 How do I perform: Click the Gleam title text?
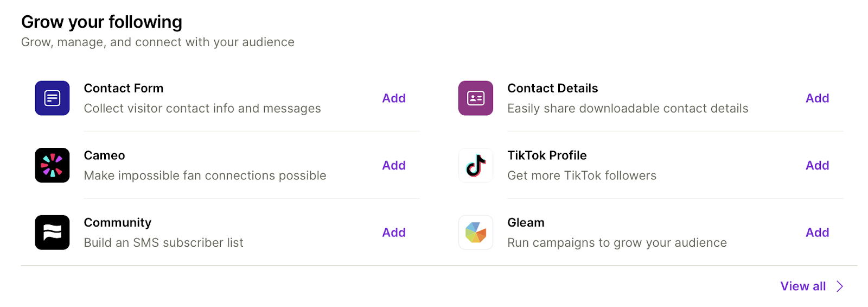[525, 223]
